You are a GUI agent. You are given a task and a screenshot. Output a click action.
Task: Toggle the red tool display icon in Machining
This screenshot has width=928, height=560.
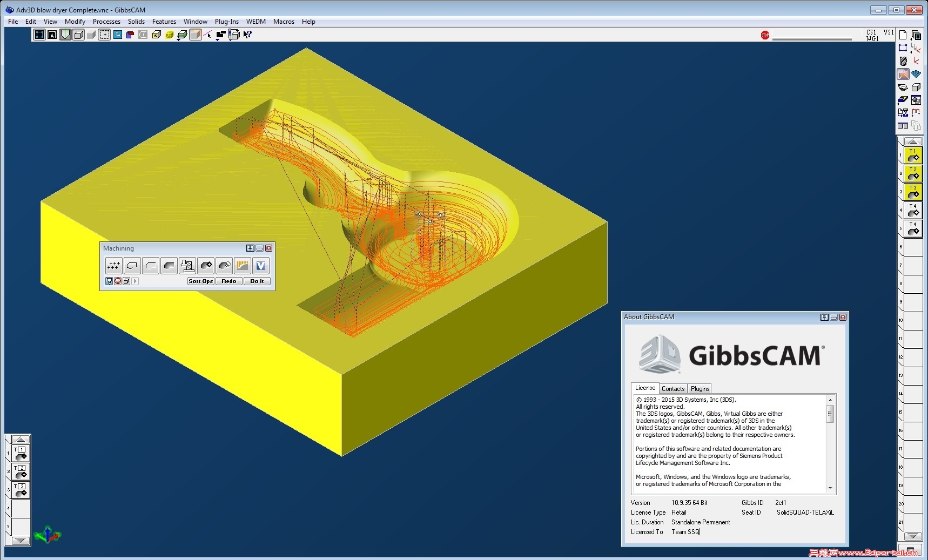pos(118,281)
